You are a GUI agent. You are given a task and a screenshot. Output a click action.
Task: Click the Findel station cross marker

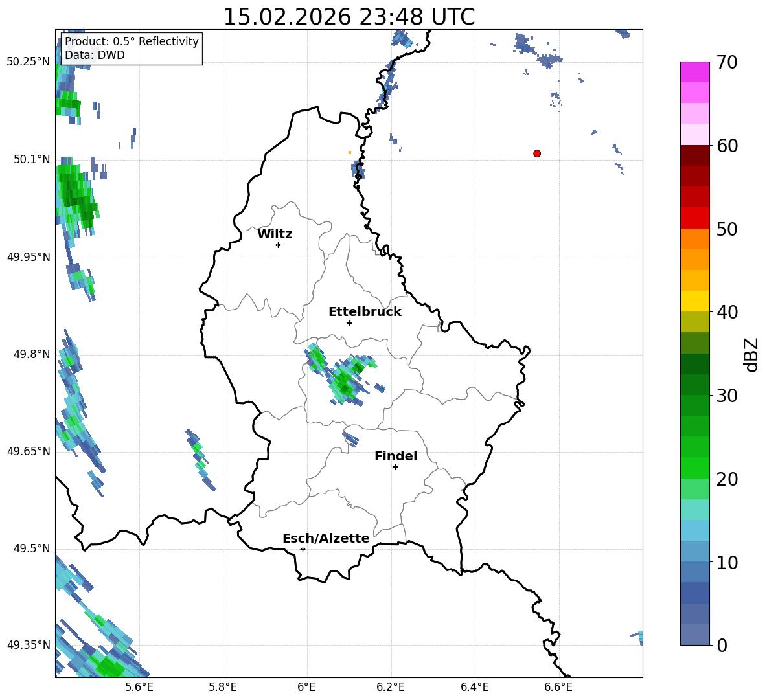[395, 468]
